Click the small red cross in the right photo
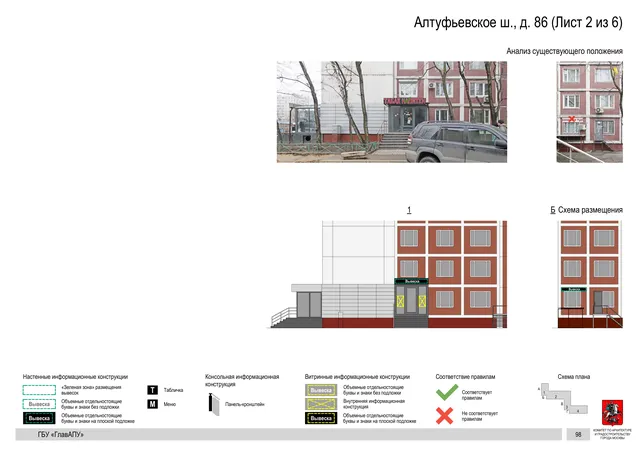Image resolution: width=640 pixels, height=453 pixels. click(x=571, y=119)
